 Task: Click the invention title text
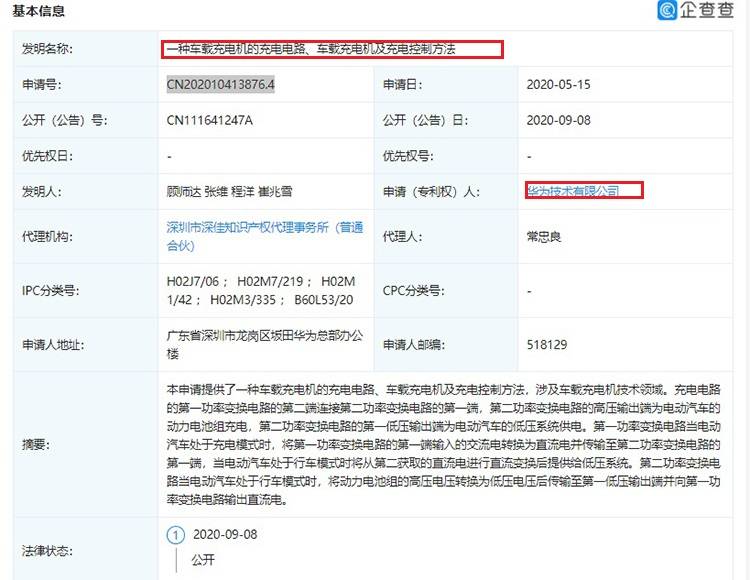pyautogui.click(x=311, y=49)
